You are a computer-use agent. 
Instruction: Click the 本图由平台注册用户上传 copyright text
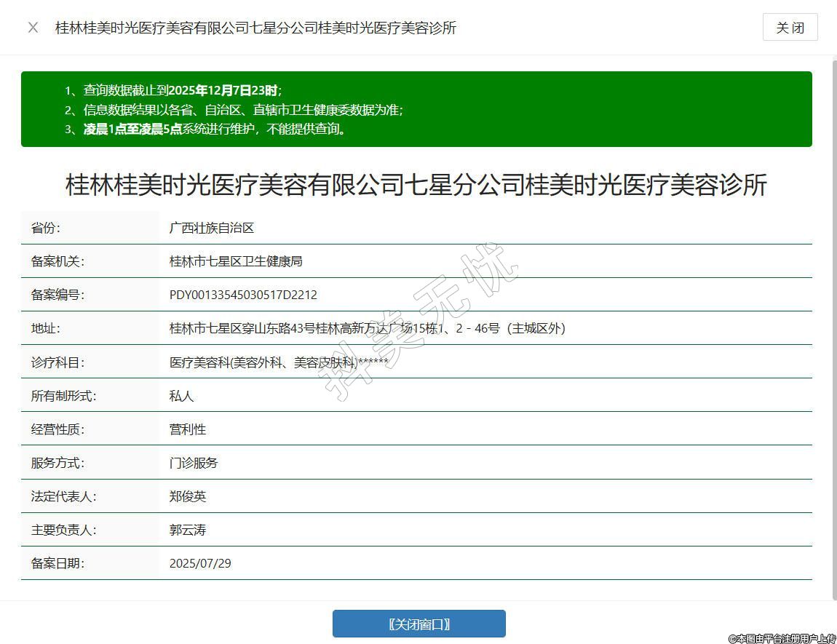(x=782, y=638)
